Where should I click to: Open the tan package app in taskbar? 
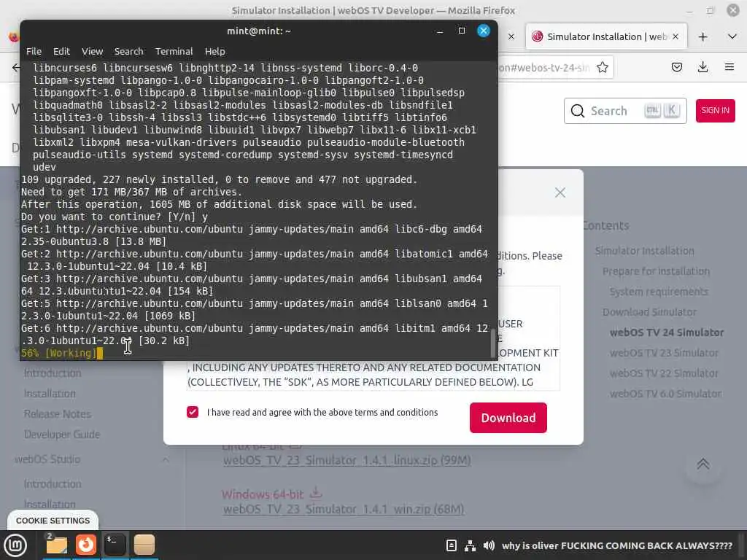[144, 545]
